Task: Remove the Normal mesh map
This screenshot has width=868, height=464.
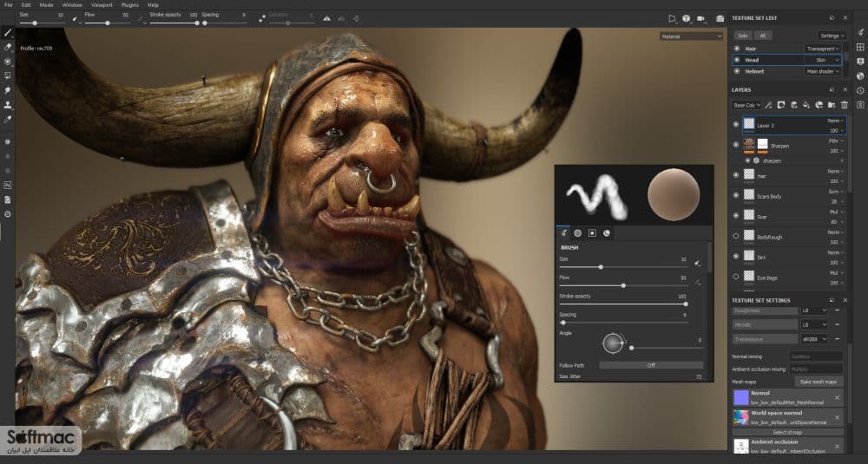Action: click(x=837, y=397)
